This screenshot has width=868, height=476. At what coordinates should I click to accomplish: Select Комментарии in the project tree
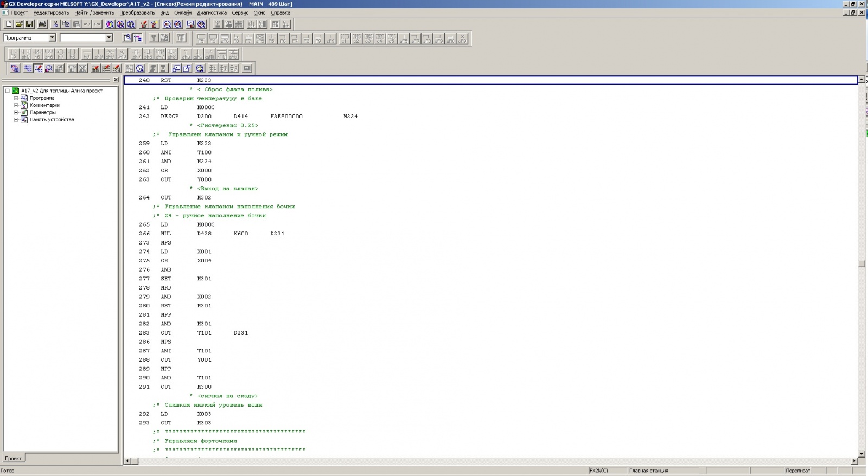[45, 105]
